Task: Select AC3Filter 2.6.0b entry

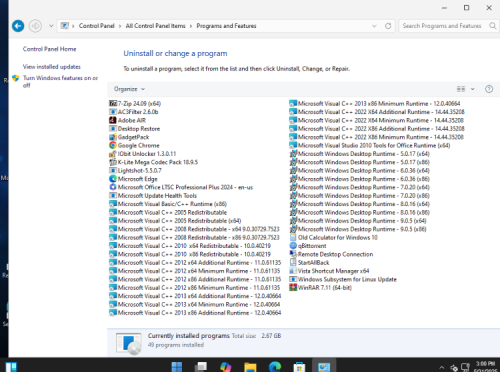Action: click(x=134, y=112)
